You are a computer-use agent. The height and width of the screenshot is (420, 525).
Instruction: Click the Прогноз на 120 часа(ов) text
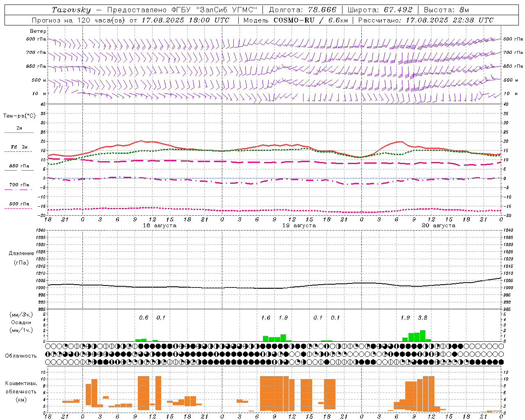[x=79, y=20]
